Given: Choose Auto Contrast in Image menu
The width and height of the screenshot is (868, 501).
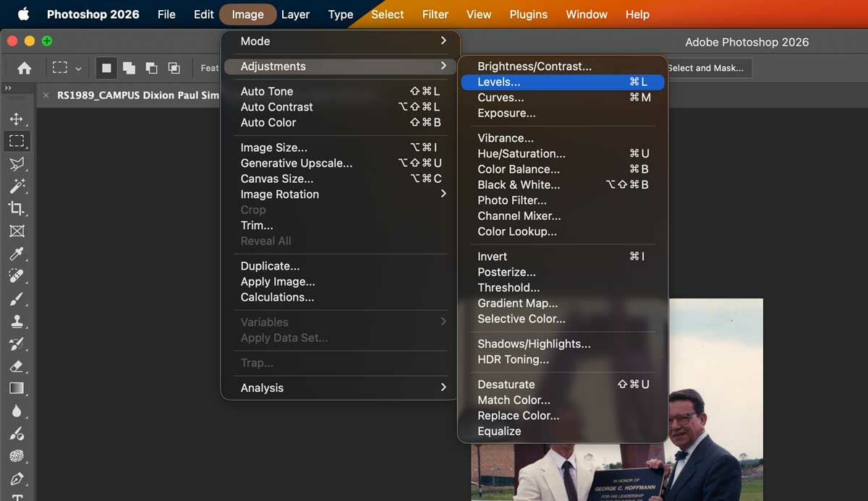Looking at the screenshot, I should coord(340,106).
